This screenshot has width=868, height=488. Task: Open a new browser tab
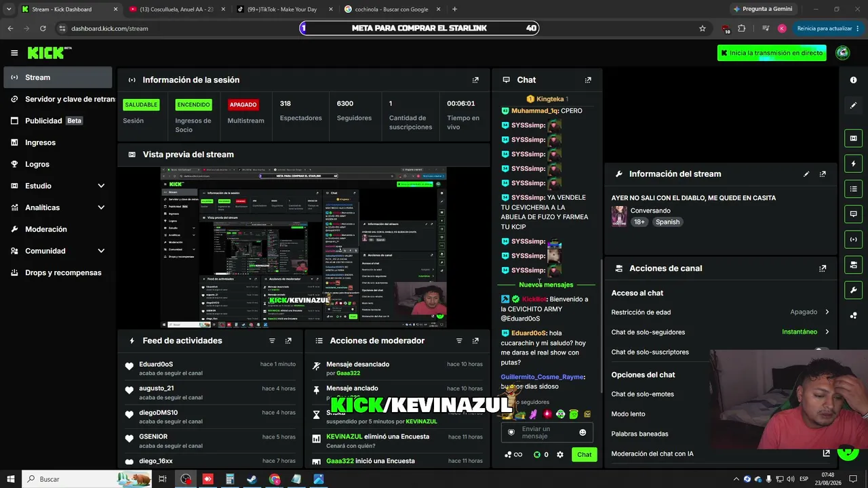tap(454, 9)
